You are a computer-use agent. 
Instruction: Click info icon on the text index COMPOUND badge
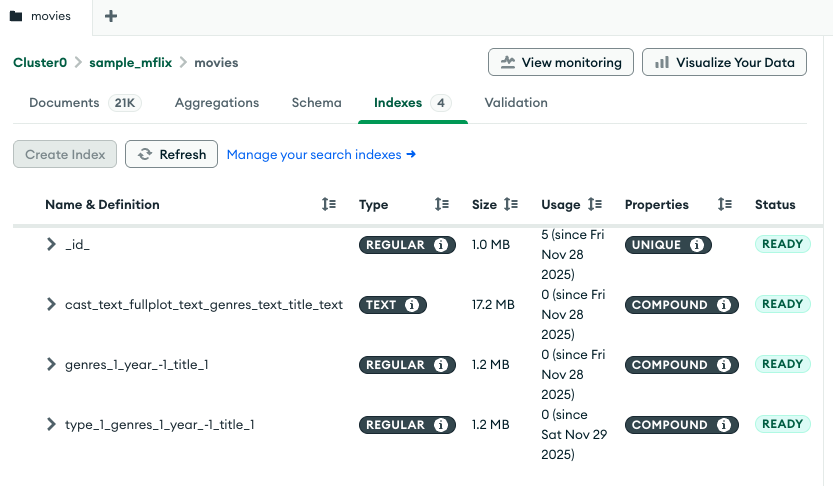click(x=723, y=305)
